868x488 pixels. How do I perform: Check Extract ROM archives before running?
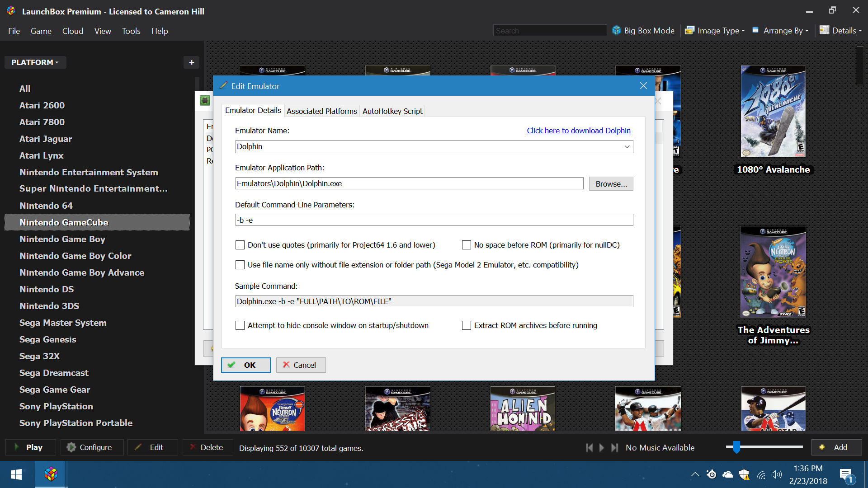click(x=467, y=325)
